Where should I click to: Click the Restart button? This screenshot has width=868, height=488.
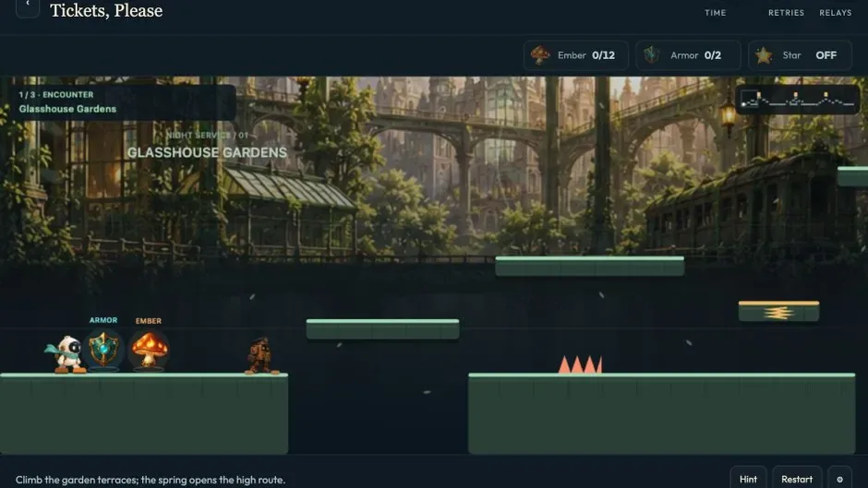point(797,479)
